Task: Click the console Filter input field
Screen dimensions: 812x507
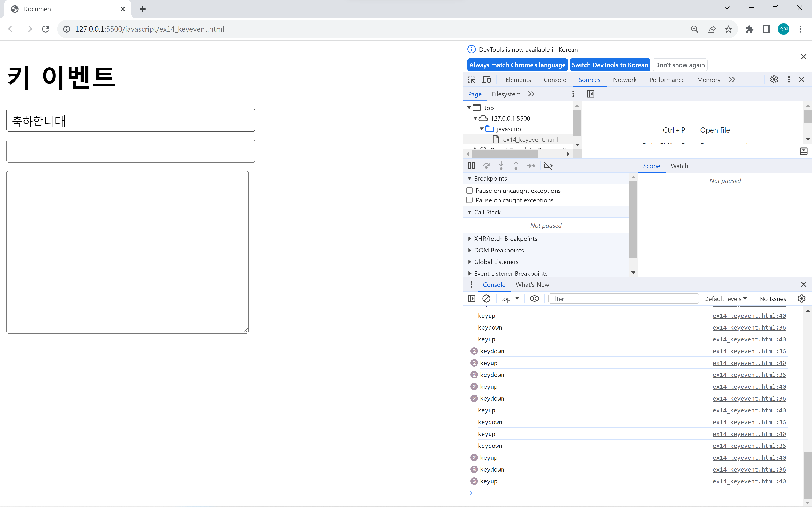Action: coord(623,299)
